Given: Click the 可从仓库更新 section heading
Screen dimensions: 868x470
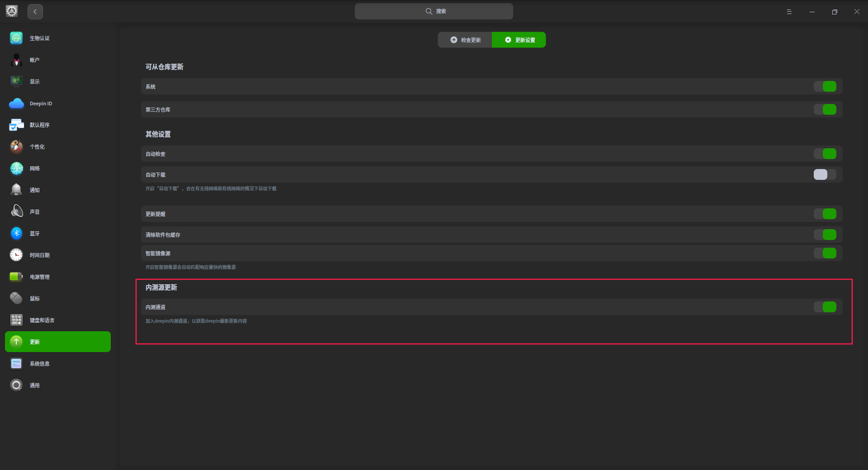Looking at the screenshot, I should tap(165, 67).
